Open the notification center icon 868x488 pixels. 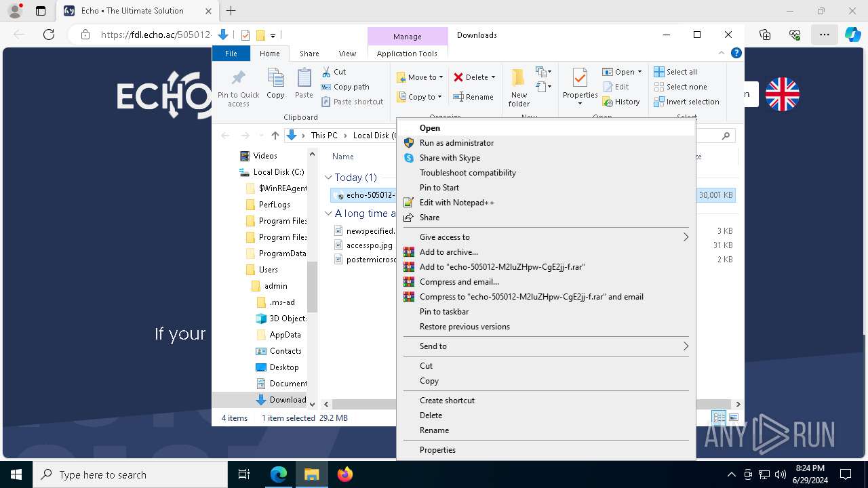tap(846, 474)
